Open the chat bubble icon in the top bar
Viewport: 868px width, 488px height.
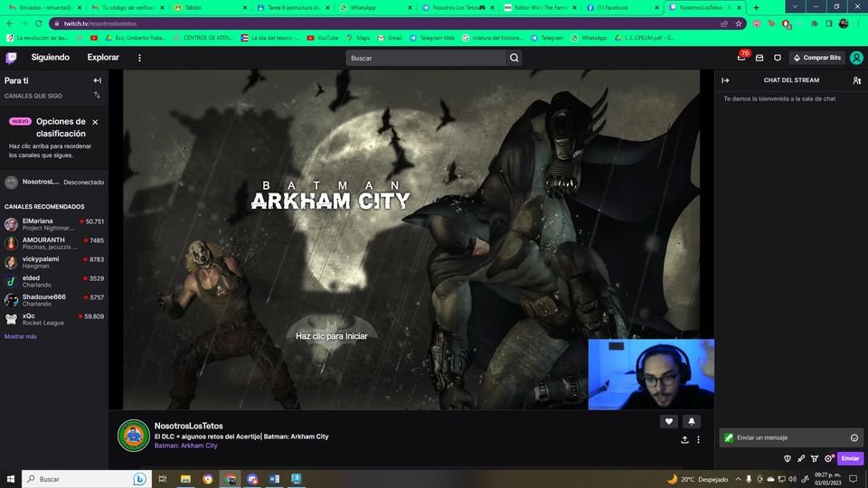tap(778, 58)
